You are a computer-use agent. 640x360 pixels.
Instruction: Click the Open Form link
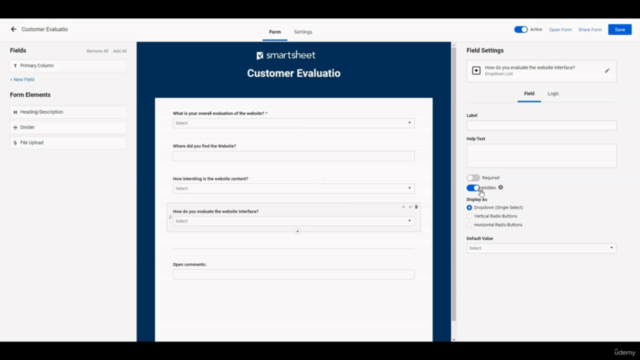click(x=560, y=30)
